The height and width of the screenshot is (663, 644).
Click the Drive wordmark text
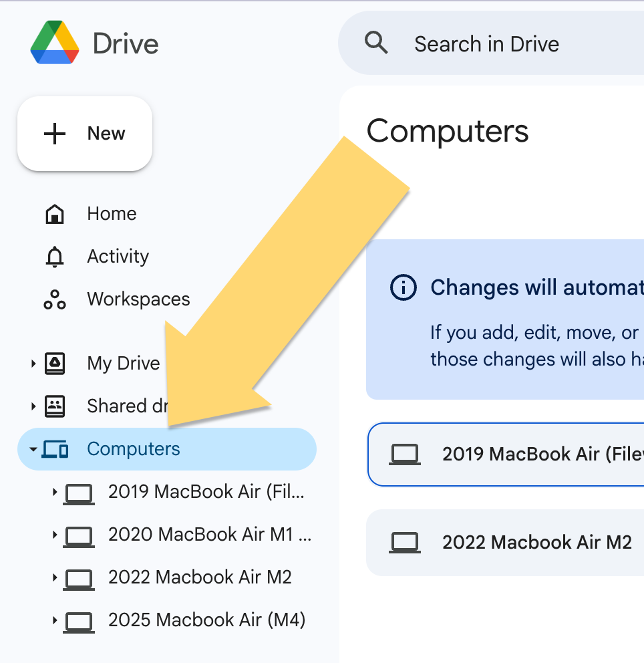[126, 43]
